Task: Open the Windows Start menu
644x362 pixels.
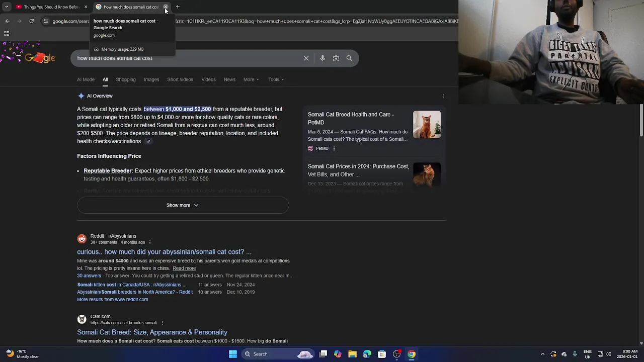Action: pos(232,354)
